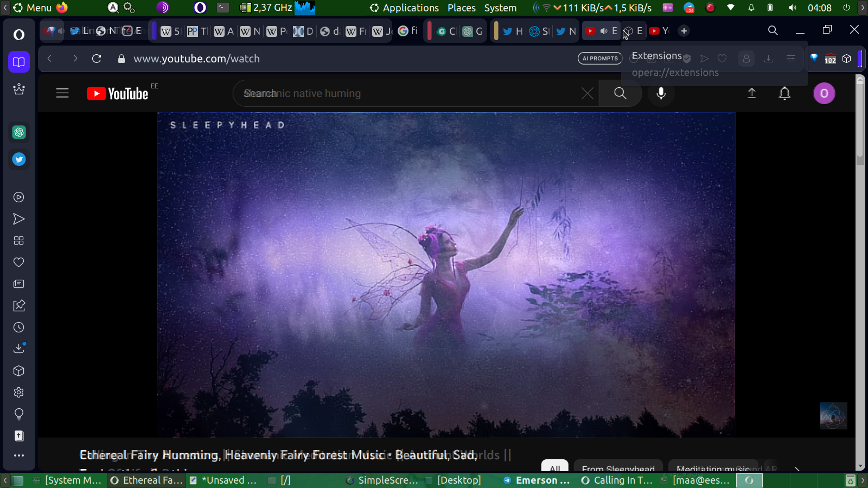Click the YouTube upload arrow icon

click(x=752, y=93)
